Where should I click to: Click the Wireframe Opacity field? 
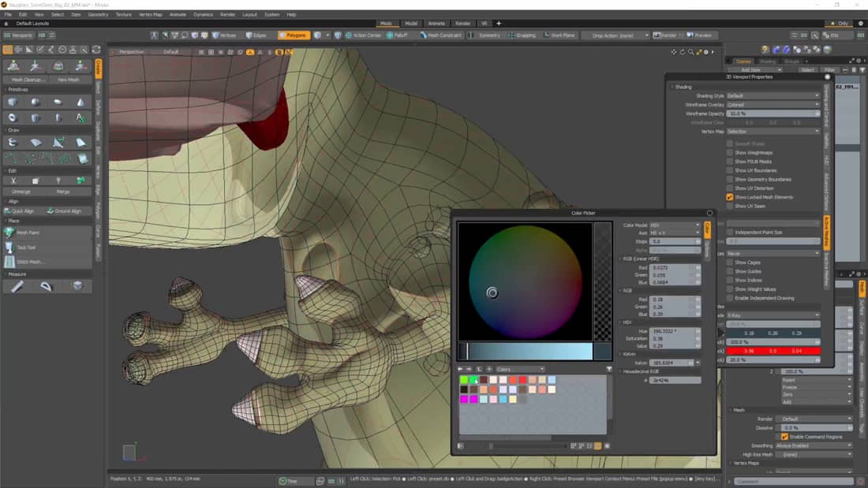[773, 114]
